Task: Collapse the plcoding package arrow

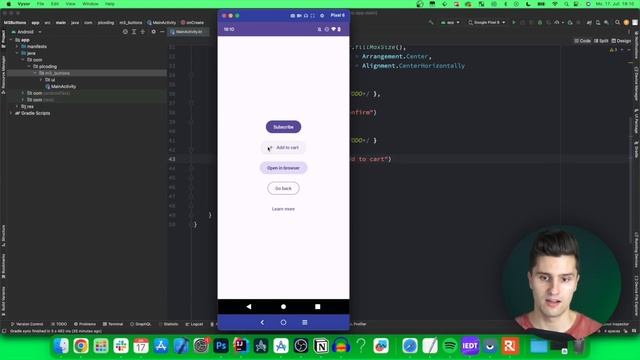Action: coord(29,66)
